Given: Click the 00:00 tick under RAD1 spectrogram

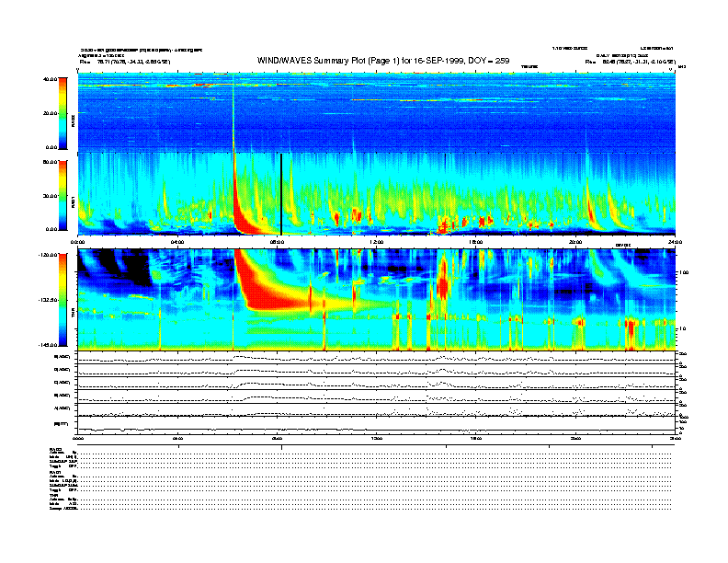Looking at the screenshot, I should pyautogui.click(x=77, y=242).
